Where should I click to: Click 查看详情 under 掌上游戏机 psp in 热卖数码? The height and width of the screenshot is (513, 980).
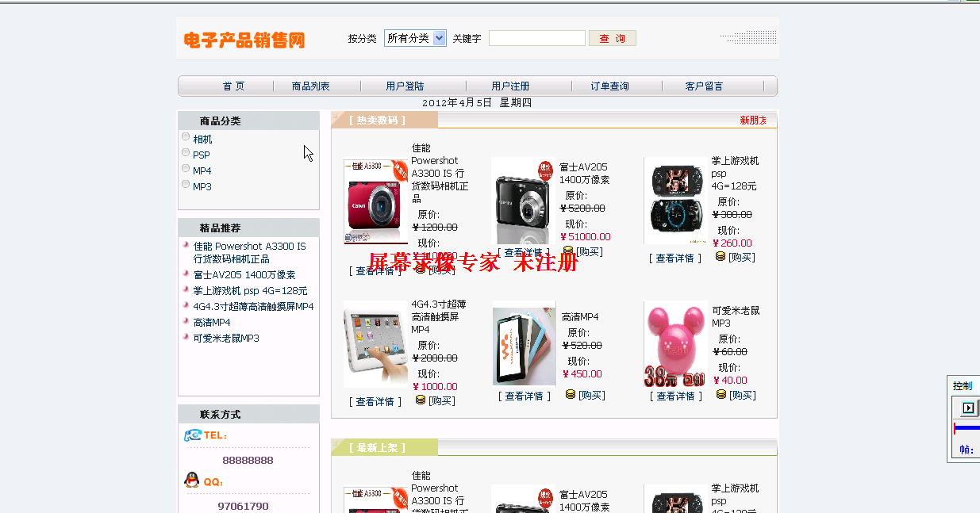[675, 258]
